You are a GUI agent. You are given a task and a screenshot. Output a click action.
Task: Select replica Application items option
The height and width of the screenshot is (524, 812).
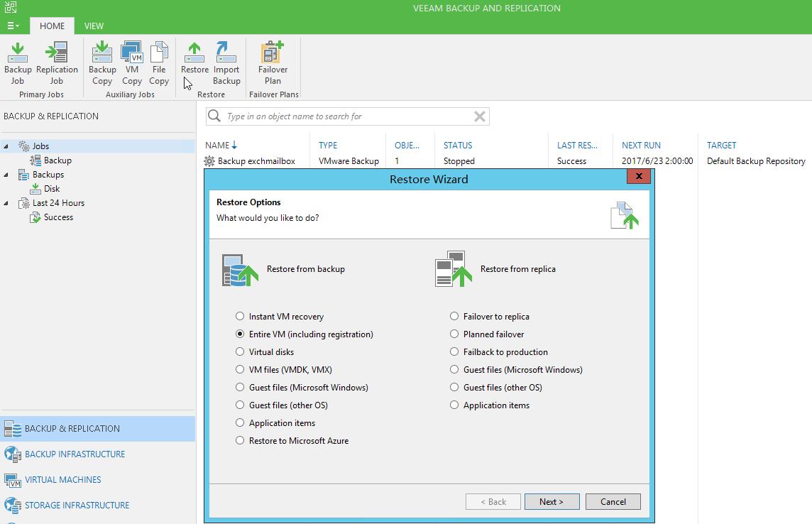(x=454, y=405)
